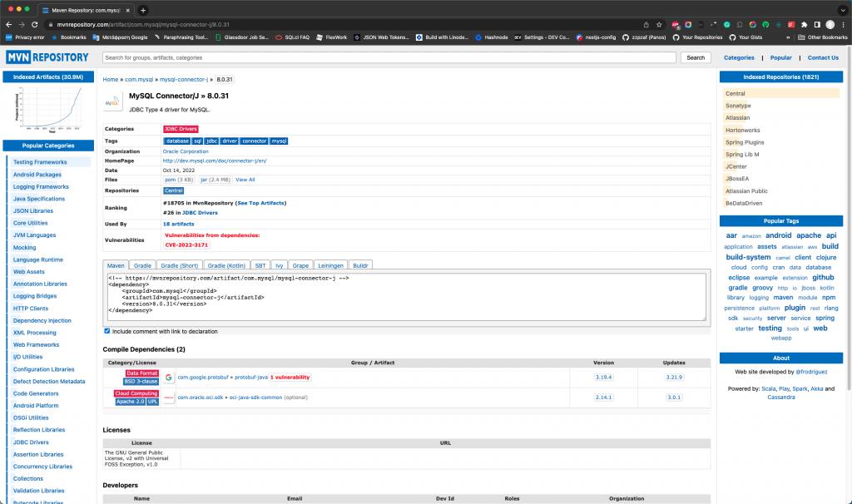Screen dimensions: 852x504
Task: Open the Grammarly extension icon
Action: click(726, 24)
